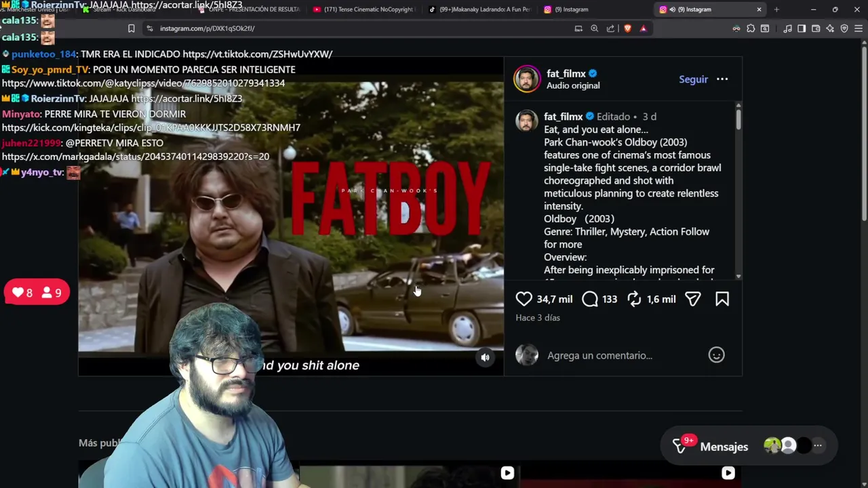Open the fat_filmx username in the post header

[x=566, y=73]
